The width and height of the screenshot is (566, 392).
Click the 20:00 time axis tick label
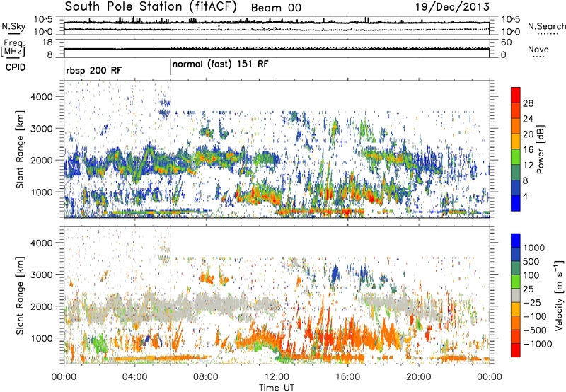419,377
